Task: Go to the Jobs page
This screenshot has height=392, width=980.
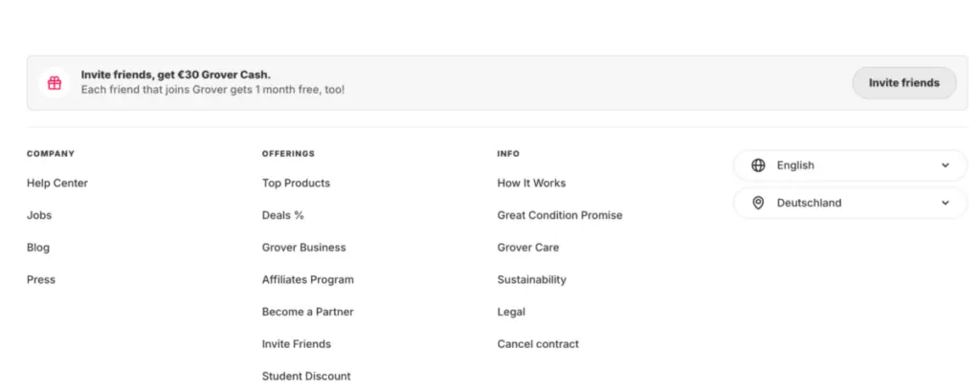Action: point(39,215)
